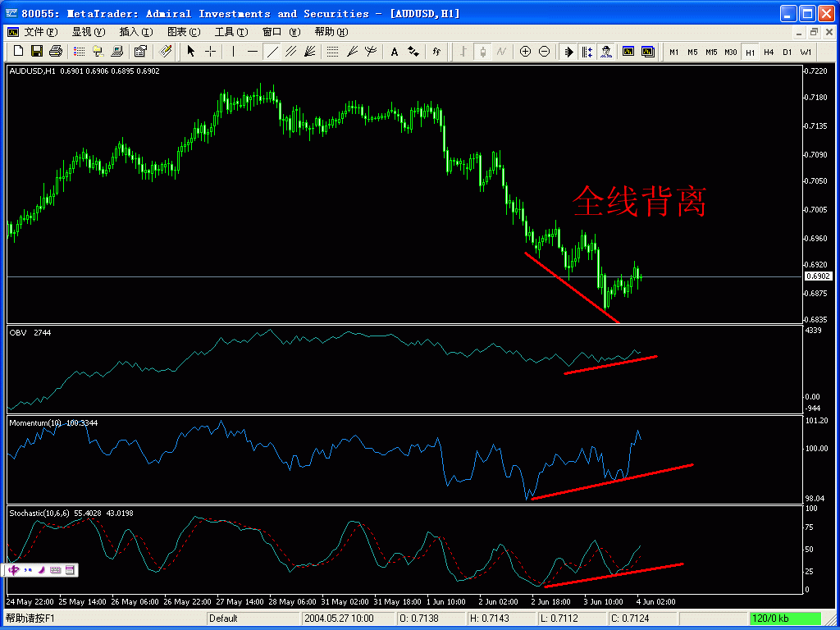Switch timeframe to M15

(x=711, y=52)
